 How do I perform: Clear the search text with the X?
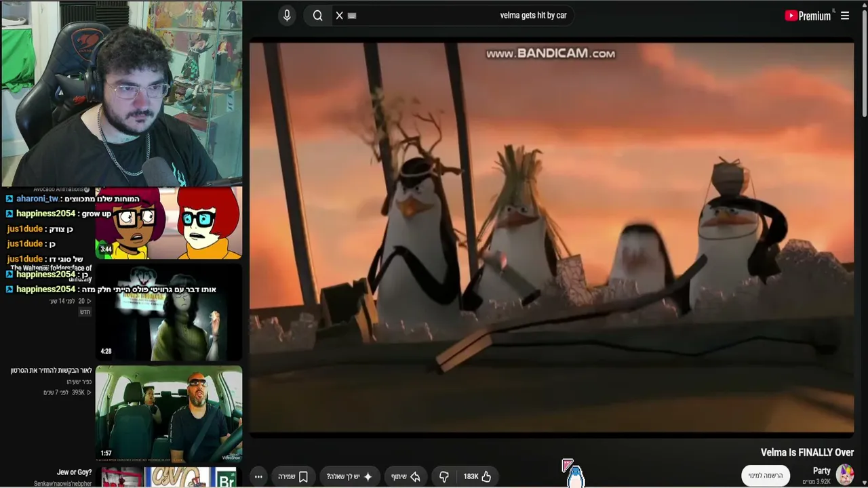click(x=340, y=16)
